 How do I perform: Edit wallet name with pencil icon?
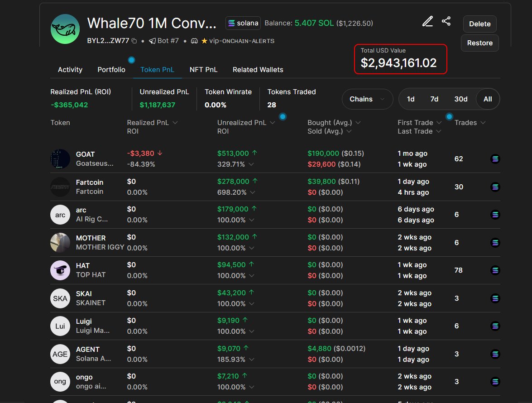click(x=427, y=21)
